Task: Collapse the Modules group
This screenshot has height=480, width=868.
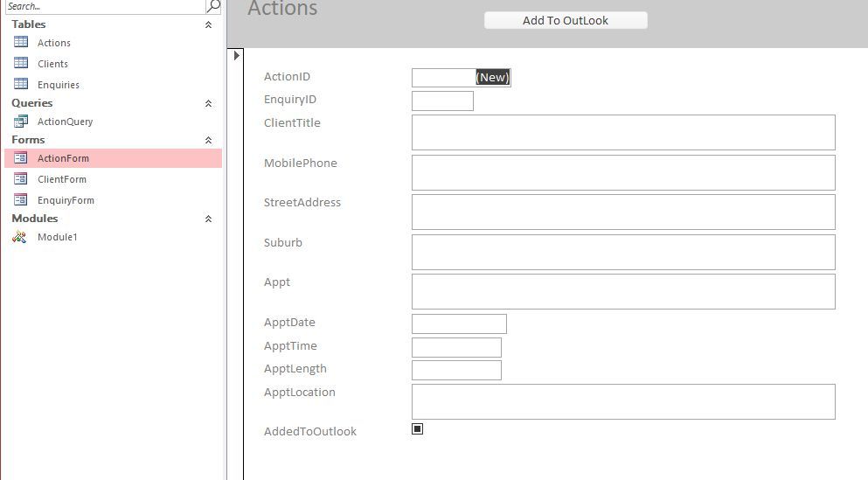Action: coord(208,219)
